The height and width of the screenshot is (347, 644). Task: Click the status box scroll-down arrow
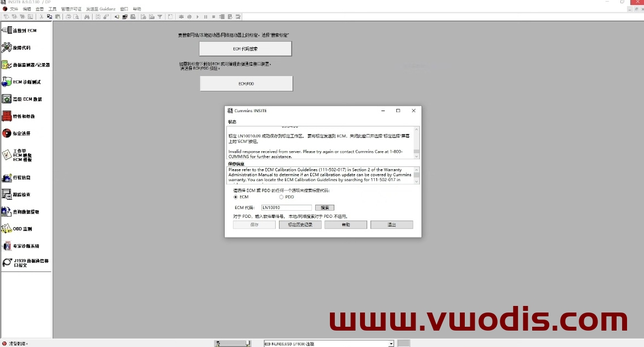point(417,157)
